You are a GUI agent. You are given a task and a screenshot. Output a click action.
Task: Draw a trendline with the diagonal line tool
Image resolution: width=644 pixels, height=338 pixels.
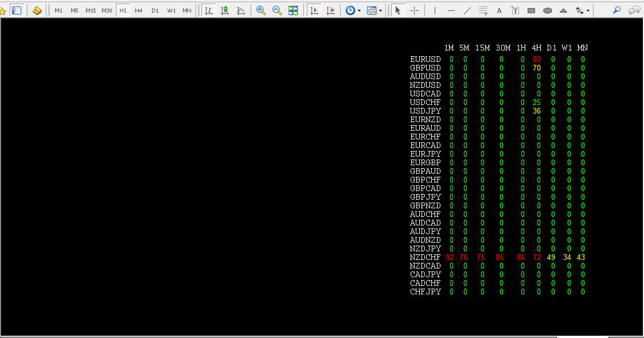pyautogui.click(x=467, y=10)
